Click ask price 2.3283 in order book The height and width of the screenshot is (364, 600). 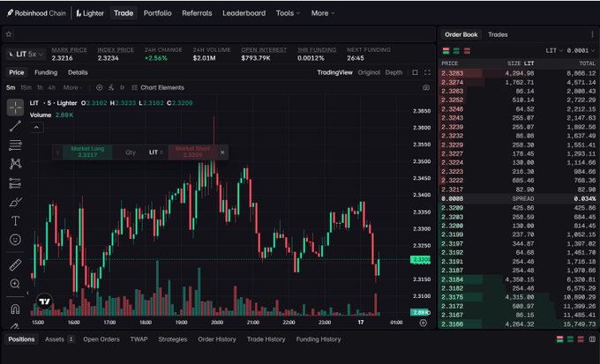pos(453,73)
